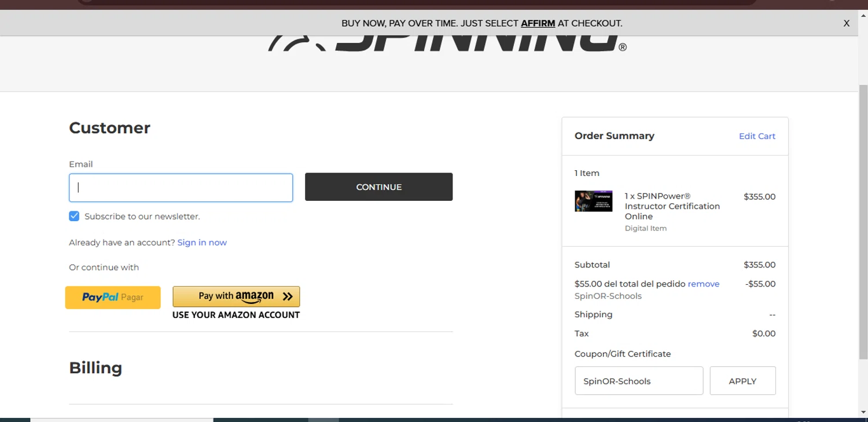868x422 pixels.
Task: Pay with the PayPal Pagar button
Action: [x=113, y=298]
